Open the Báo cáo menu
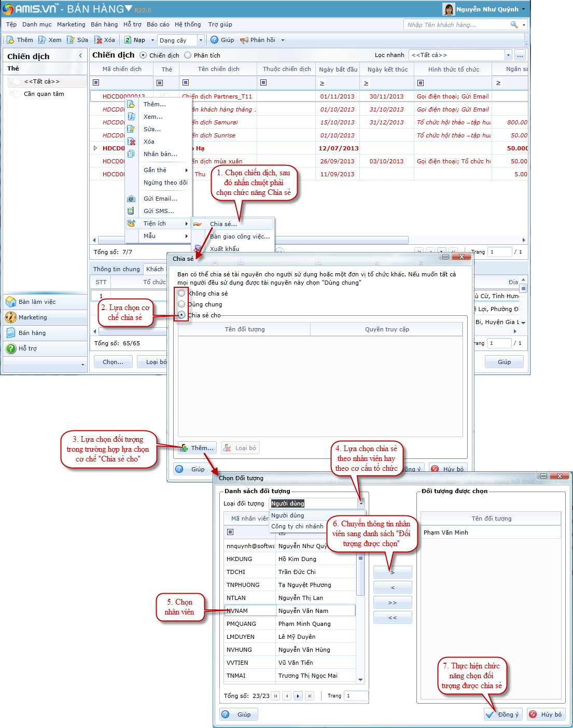Viewport: 573px width, 728px height. click(x=158, y=24)
